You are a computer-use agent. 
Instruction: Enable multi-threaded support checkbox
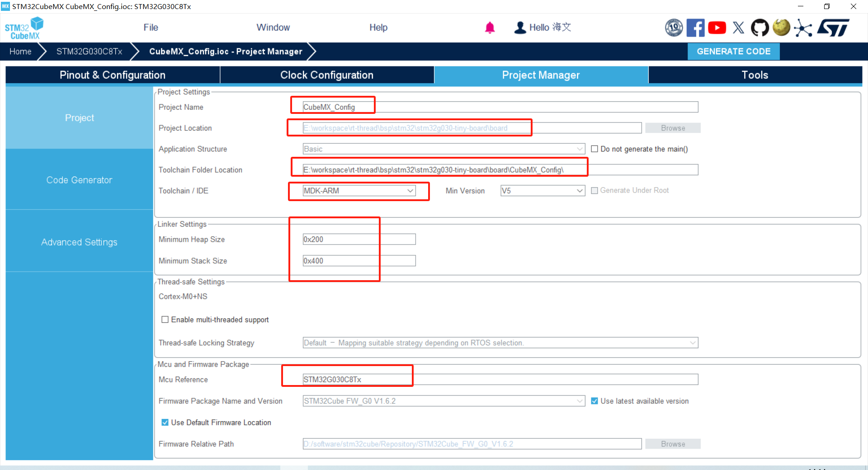pyautogui.click(x=165, y=320)
